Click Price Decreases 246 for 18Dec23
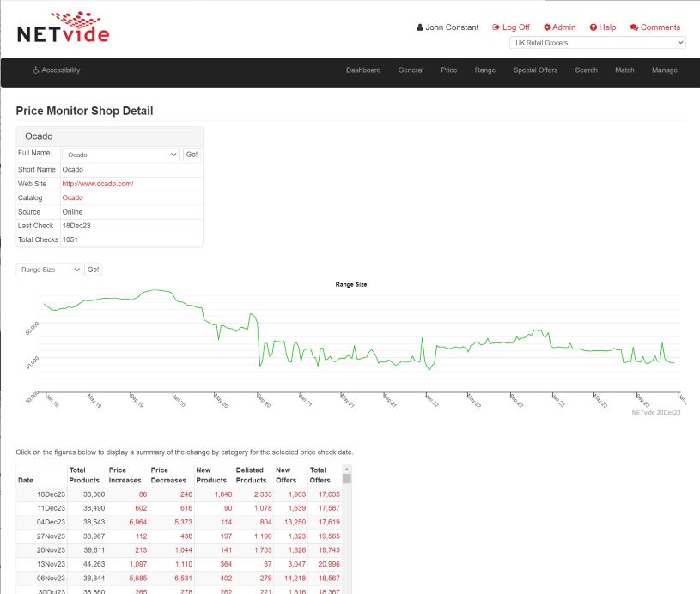This screenshot has width=700, height=594. [x=186, y=494]
